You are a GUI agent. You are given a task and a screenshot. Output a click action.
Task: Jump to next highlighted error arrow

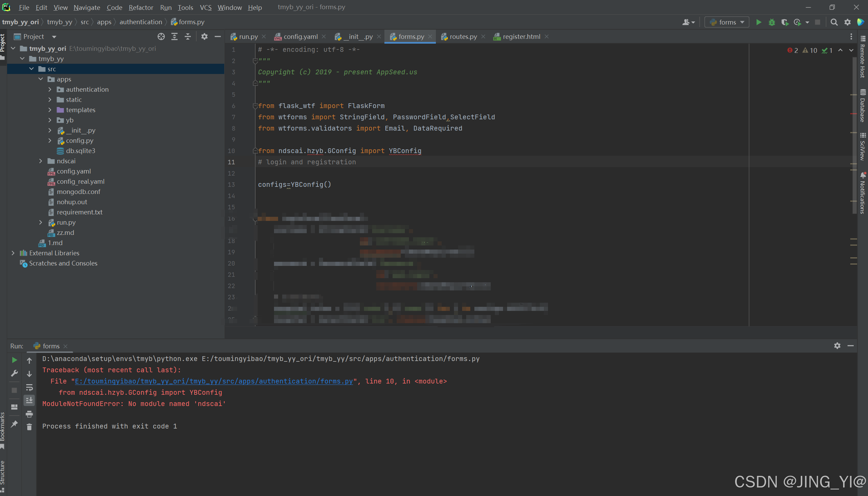(851, 50)
